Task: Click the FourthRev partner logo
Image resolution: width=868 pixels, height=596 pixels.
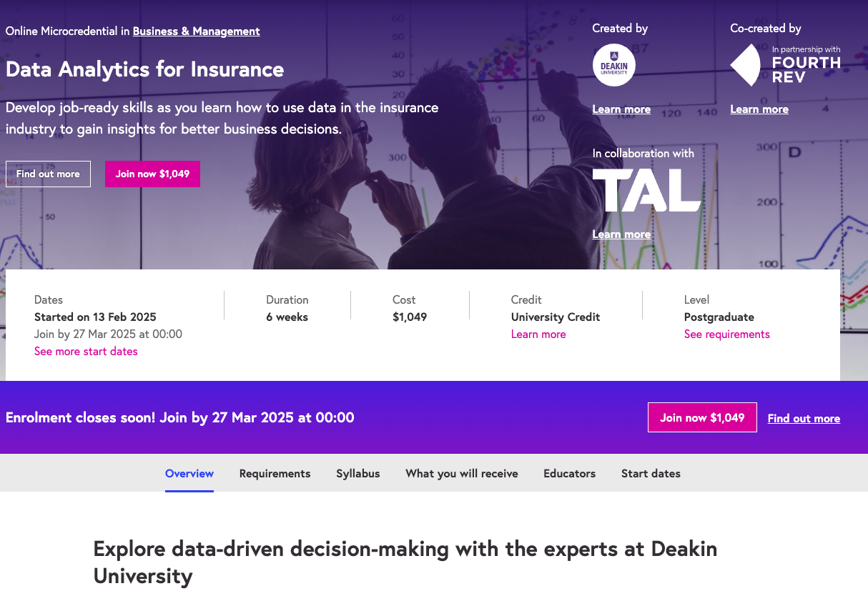Action: [784, 65]
